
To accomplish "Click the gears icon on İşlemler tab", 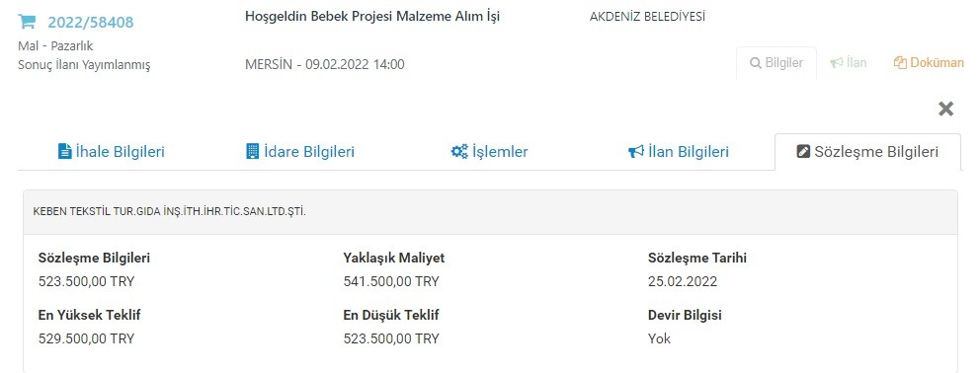I will (459, 152).
